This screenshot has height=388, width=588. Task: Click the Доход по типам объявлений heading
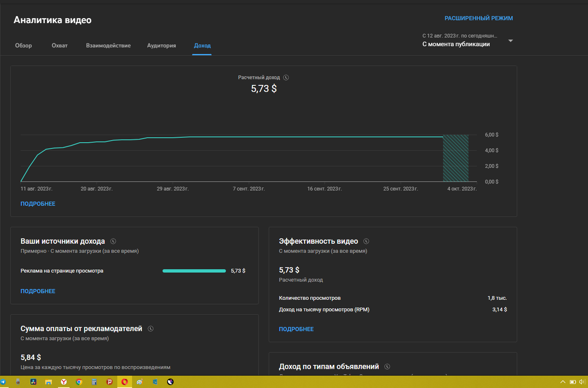pyautogui.click(x=329, y=366)
